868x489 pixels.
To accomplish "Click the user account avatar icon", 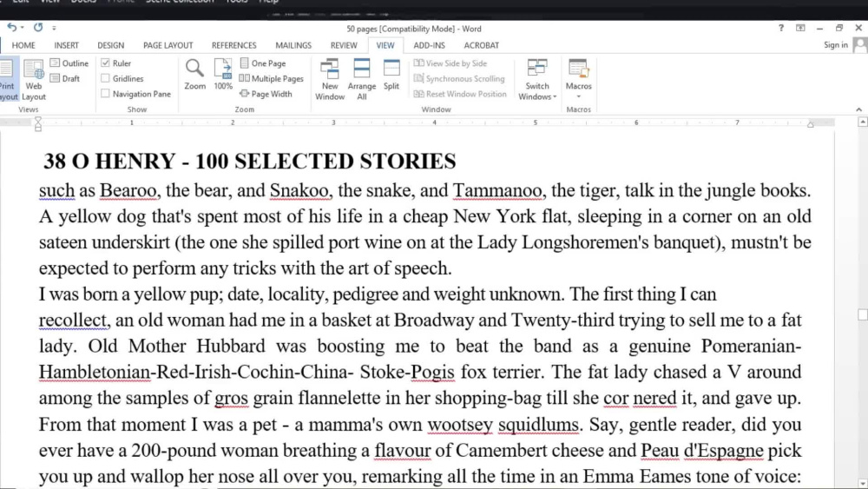I will 859,45.
